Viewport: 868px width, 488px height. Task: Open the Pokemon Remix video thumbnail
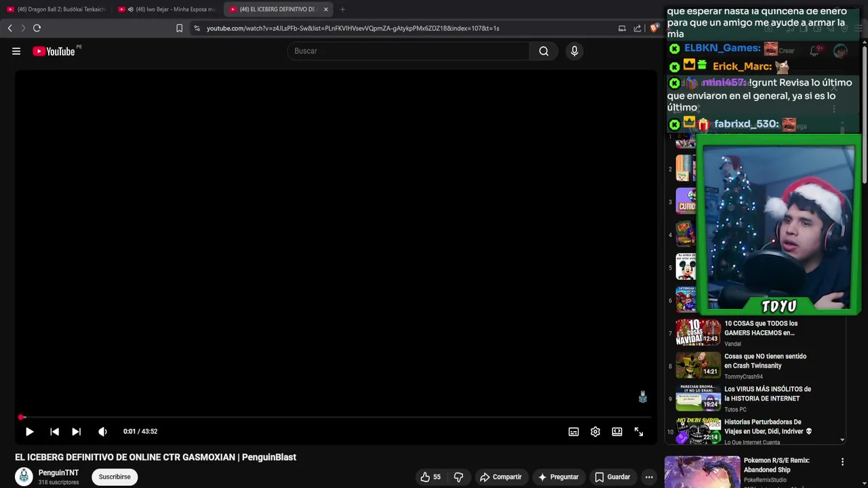pyautogui.click(x=702, y=472)
